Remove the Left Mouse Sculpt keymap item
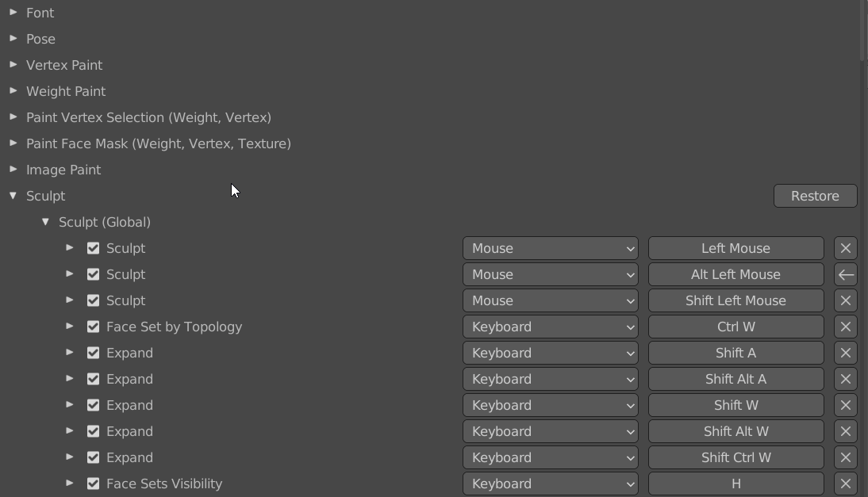Viewport: 868px width, 497px height. click(x=845, y=248)
